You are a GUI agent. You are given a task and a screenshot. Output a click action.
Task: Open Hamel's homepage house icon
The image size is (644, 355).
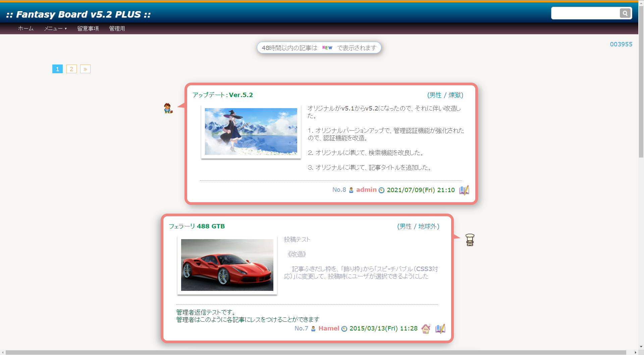click(x=426, y=328)
